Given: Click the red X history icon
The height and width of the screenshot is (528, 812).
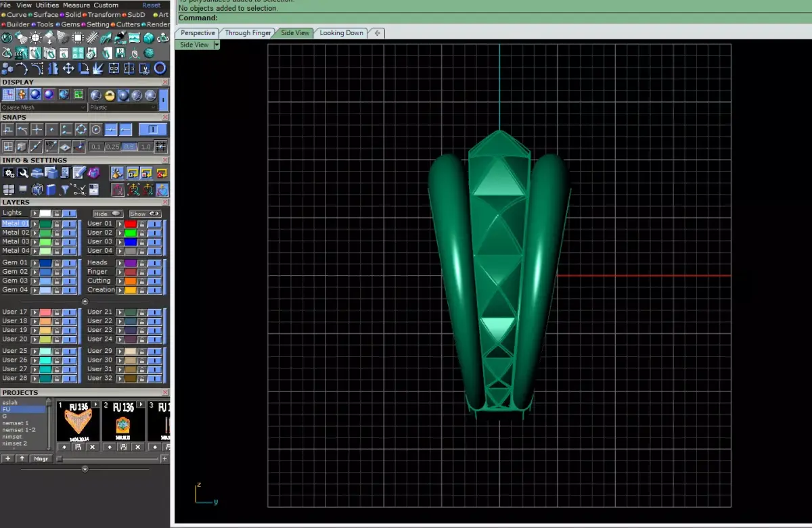Looking at the screenshot, I should tap(161, 173).
